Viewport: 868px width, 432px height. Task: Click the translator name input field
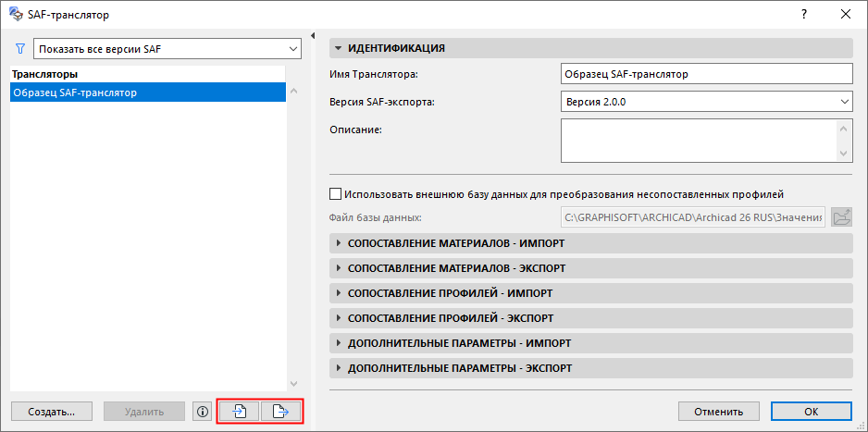pos(706,74)
